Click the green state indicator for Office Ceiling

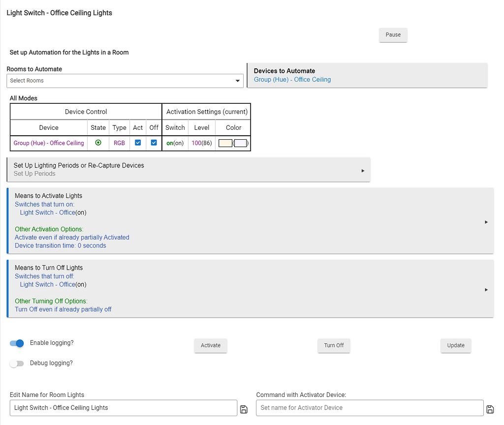(98, 143)
